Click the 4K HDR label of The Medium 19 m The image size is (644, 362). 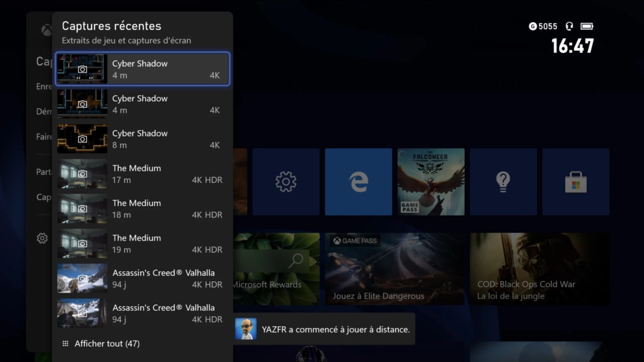pos(207,250)
